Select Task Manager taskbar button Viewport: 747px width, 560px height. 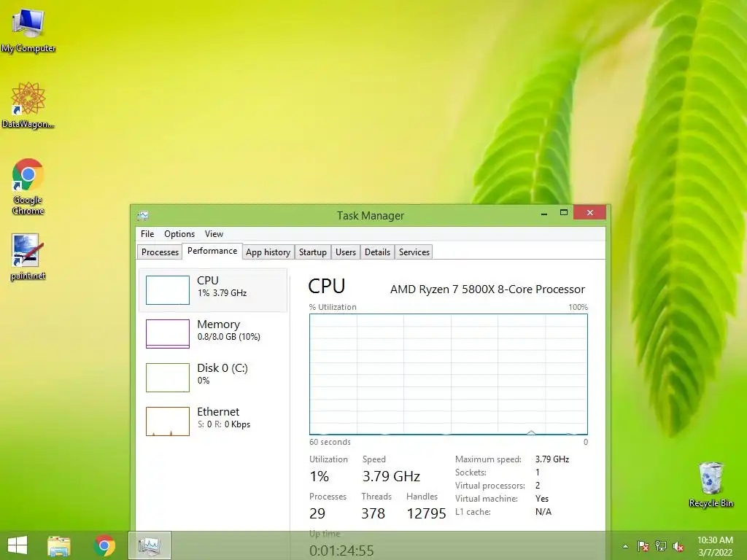(150, 545)
